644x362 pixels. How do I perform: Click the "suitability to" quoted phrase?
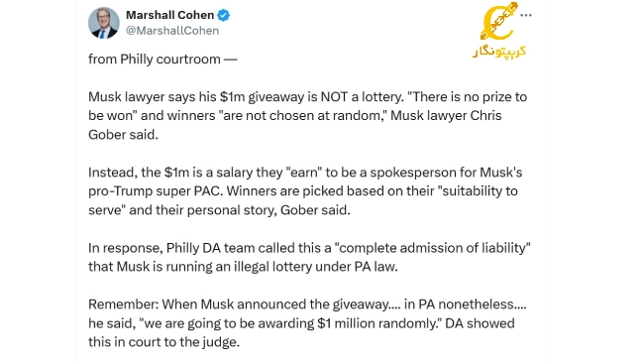[480, 191]
